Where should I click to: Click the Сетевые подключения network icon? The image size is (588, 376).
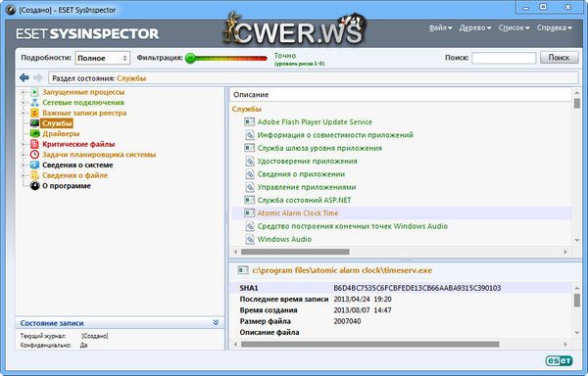(x=34, y=103)
